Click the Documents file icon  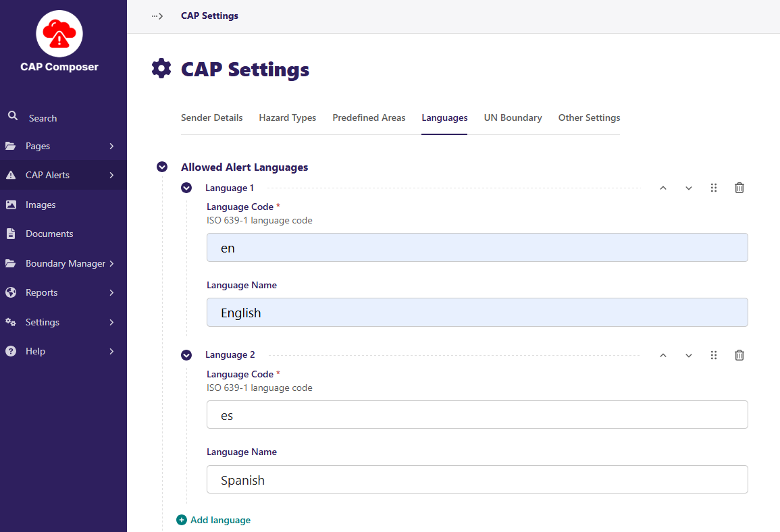pyautogui.click(x=10, y=234)
